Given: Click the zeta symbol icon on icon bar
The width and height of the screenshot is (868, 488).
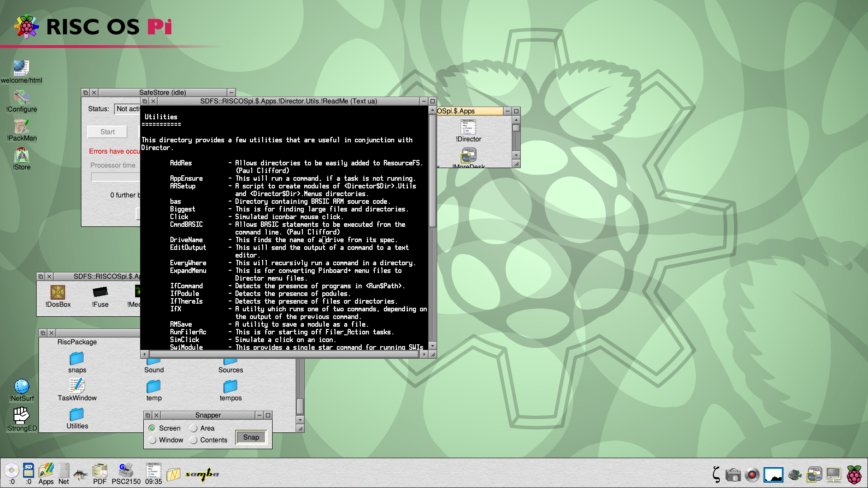Looking at the screenshot, I should pyautogui.click(x=716, y=474).
